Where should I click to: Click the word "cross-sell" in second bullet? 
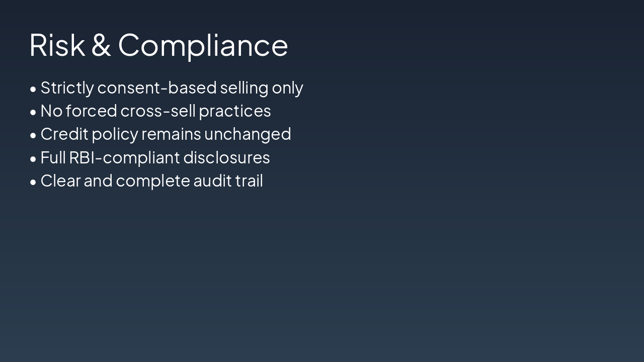pyautogui.click(x=158, y=111)
